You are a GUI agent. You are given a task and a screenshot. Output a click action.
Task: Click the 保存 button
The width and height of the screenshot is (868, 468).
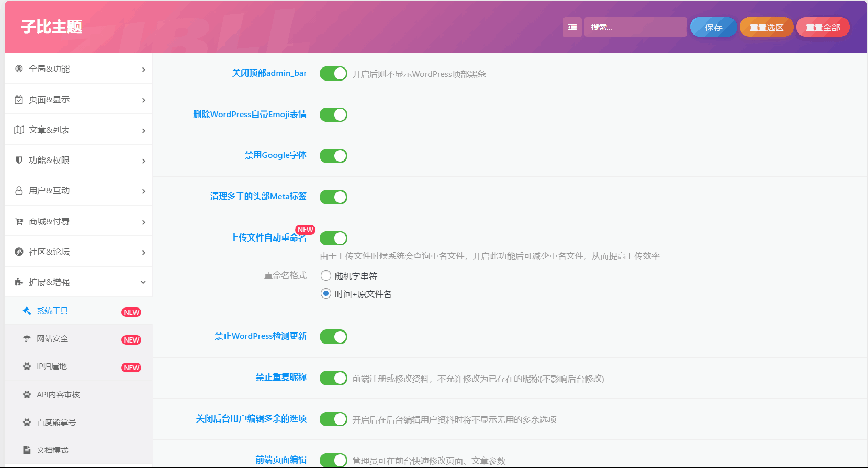pos(714,27)
